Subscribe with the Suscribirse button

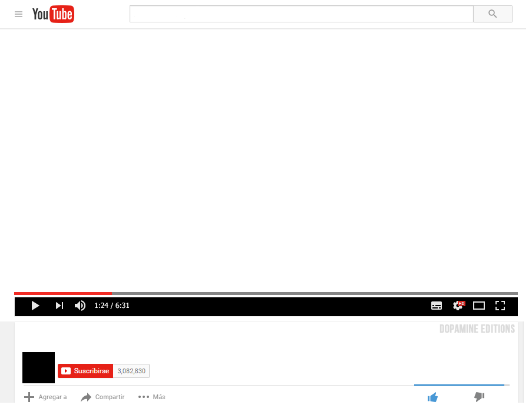(x=85, y=371)
